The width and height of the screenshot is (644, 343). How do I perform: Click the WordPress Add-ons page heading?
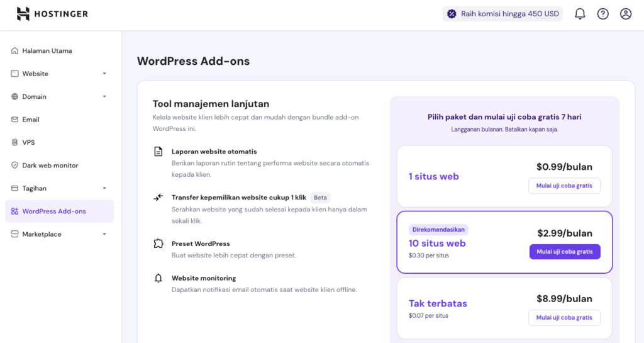coord(194,61)
